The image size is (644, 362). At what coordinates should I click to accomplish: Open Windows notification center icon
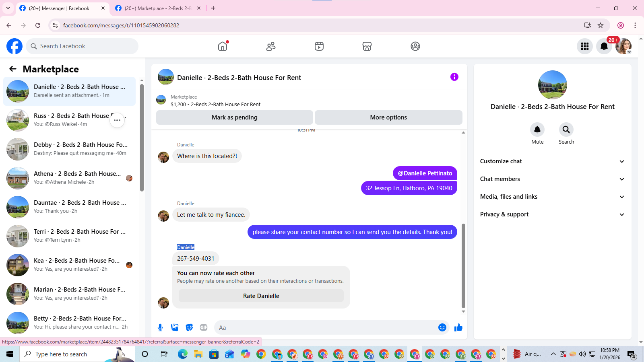tap(631, 354)
